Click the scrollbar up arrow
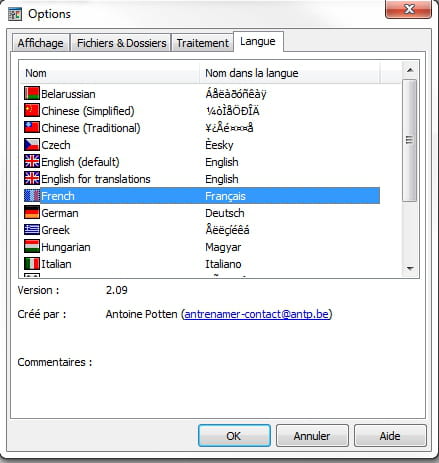 pyautogui.click(x=410, y=70)
